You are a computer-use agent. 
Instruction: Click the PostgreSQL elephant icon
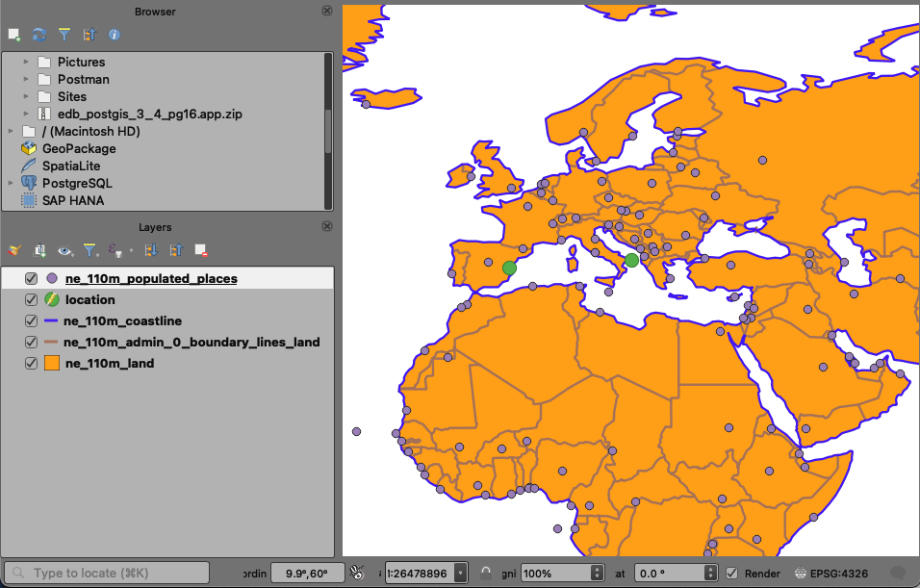tap(28, 183)
